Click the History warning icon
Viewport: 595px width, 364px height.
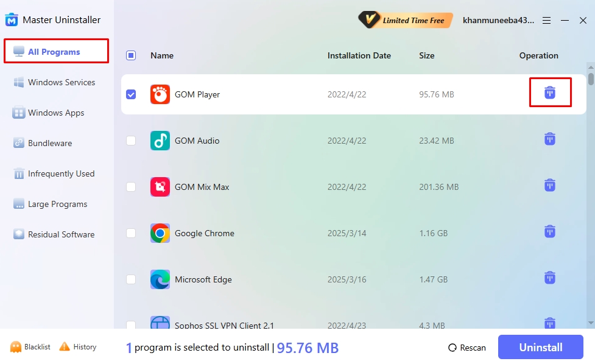(x=65, y=346)
